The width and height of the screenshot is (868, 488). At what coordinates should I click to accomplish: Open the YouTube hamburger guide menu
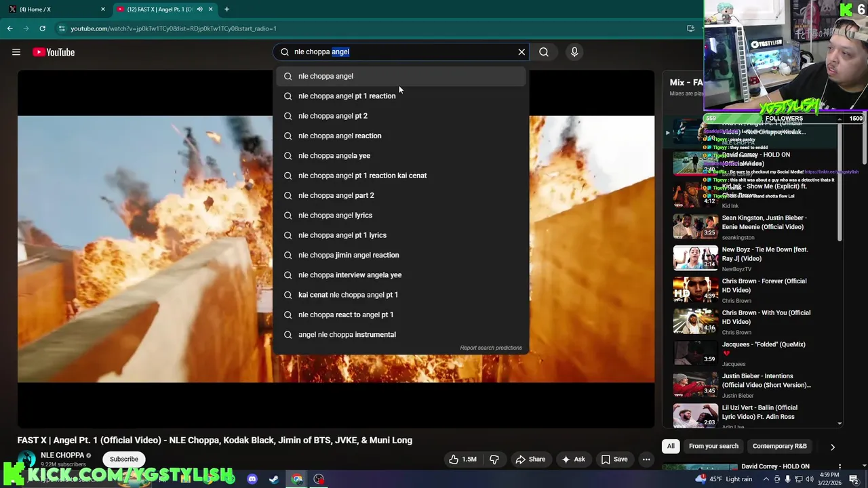click(16, 52)
